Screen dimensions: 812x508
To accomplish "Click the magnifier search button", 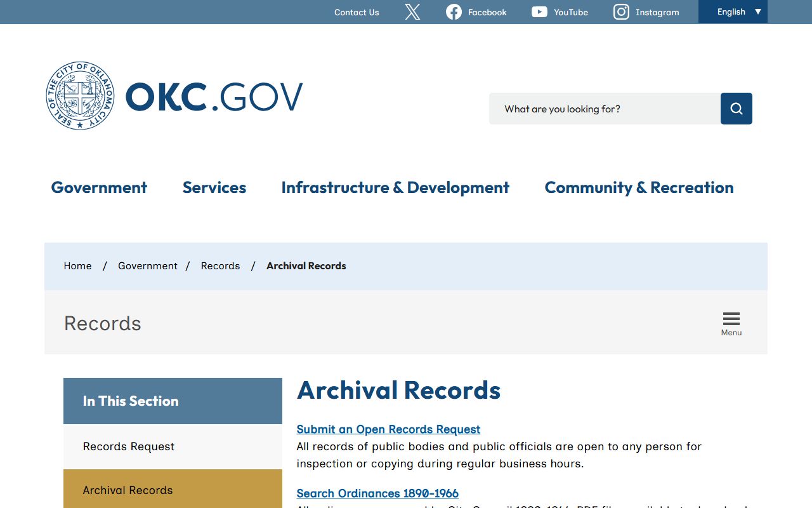I will pyautogui.click(x=737, y=109).
